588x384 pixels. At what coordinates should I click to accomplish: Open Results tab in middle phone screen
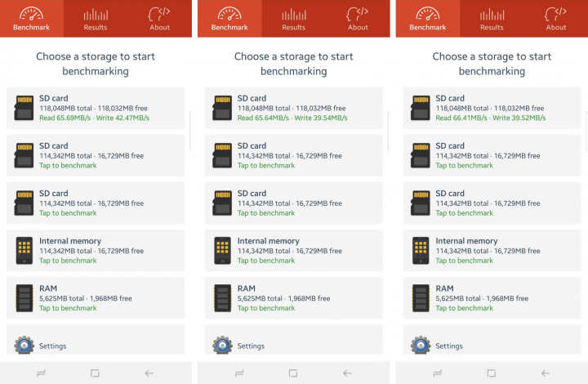(x=294, y=19)
